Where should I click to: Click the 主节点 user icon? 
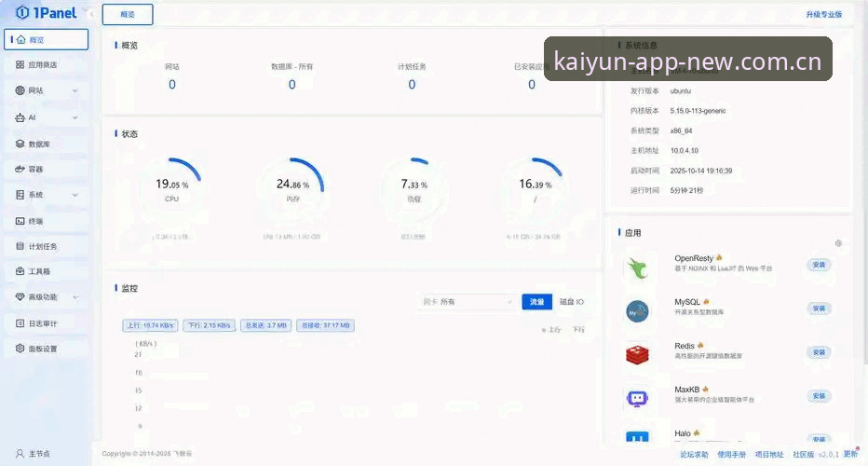tap(20, 454)
